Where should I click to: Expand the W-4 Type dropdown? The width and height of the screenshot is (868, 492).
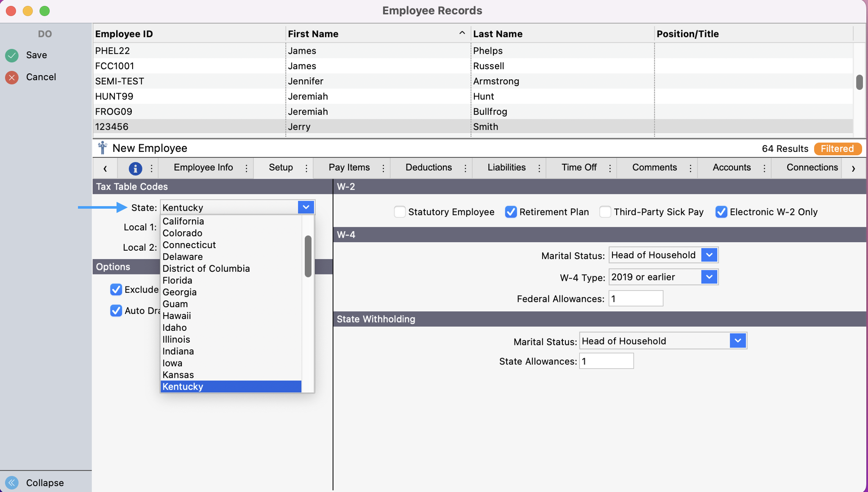(x=709, y=277)
